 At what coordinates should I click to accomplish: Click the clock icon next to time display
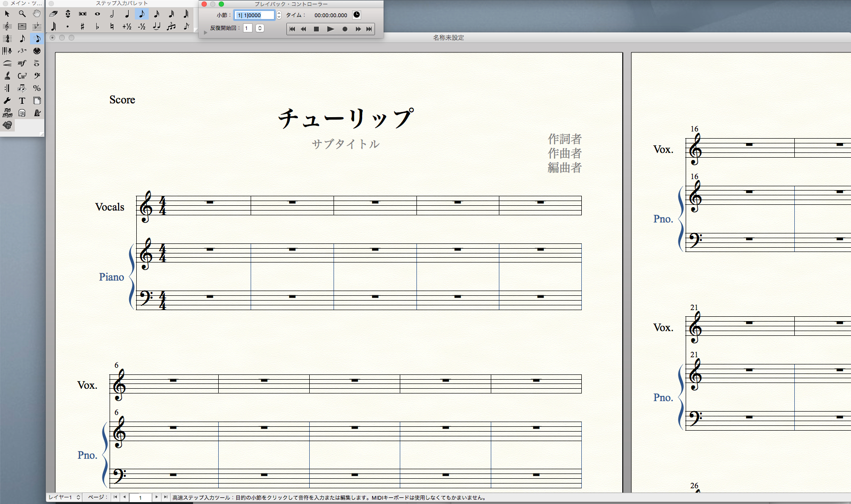tap(356, 15)
